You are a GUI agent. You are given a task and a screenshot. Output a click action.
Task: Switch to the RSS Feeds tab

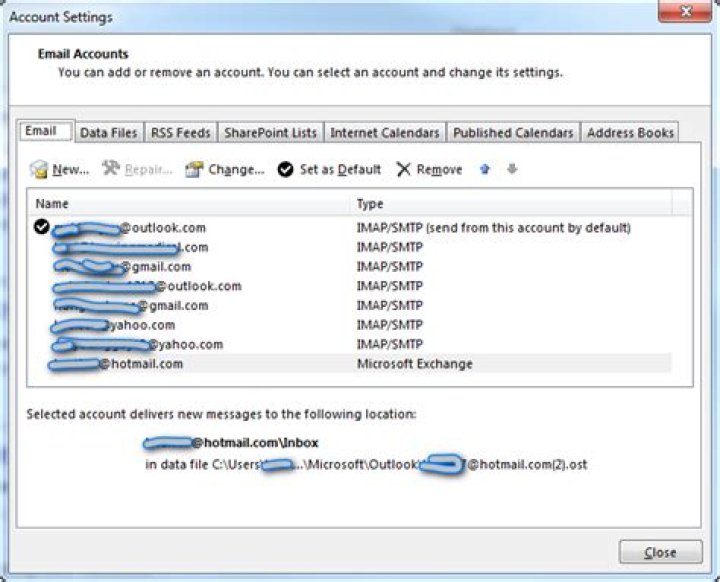click(180, 133)
